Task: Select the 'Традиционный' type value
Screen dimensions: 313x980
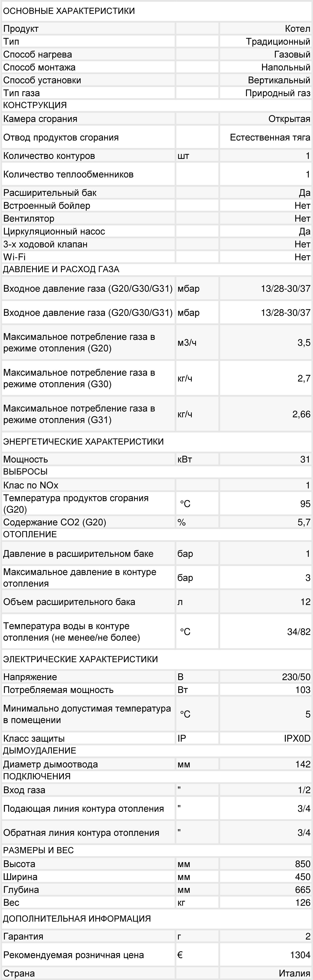Action: click(278, 41)
